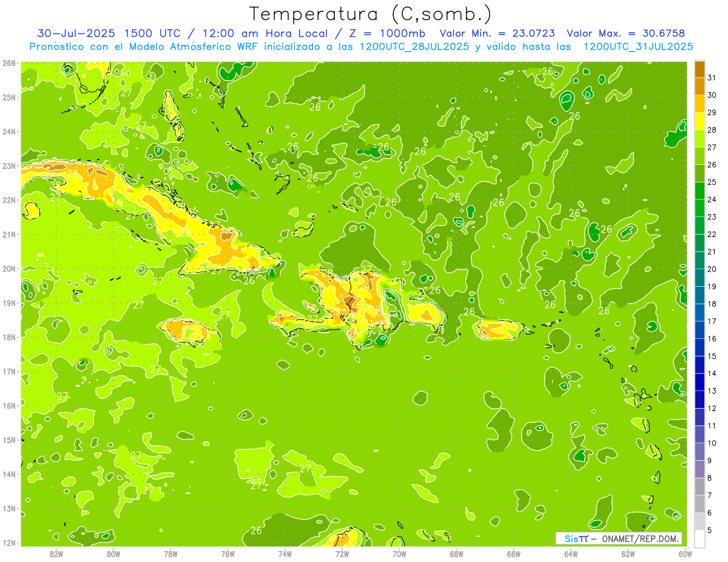Click the legend value label '18'

712,304
